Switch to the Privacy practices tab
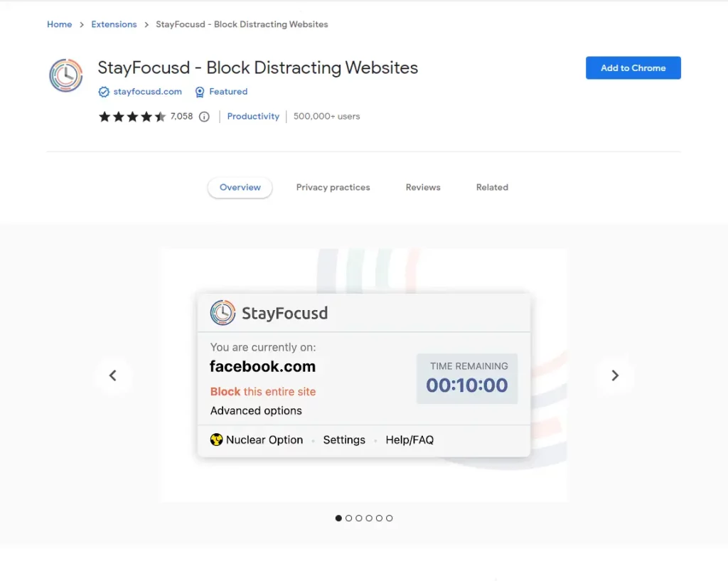This screenshot has width=728, height=581. [x=333, y=187]
